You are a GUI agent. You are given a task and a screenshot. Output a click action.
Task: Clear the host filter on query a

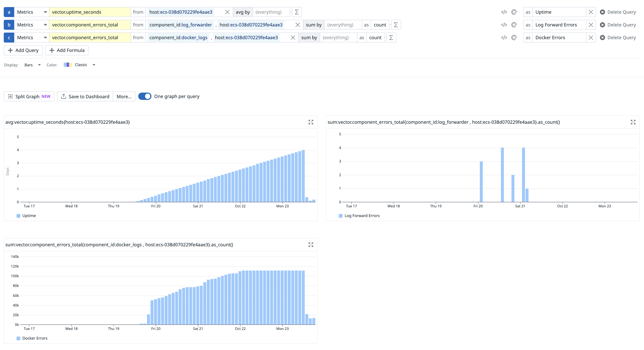(227, 12)
